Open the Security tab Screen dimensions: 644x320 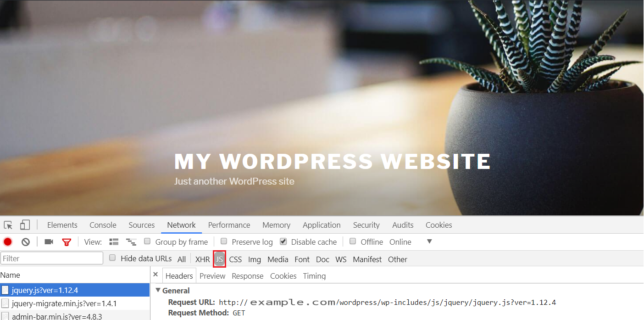(366, 225)
